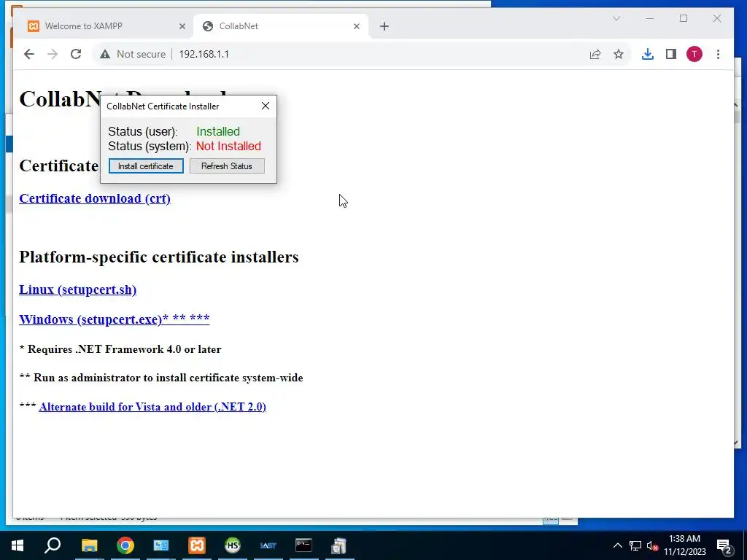Close the CollabNet Certificate Installer dialog
Screen dimensions: 747x560
[266, 106]
